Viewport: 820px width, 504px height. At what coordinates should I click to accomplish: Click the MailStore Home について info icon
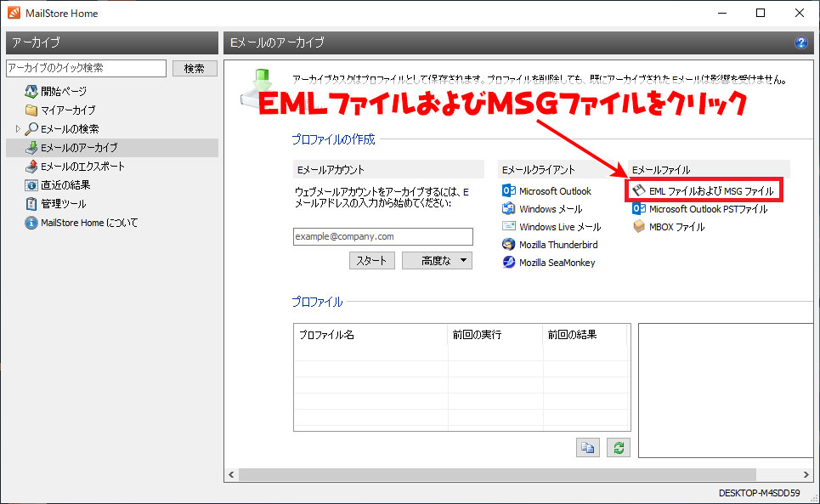pyautogui.click(x=31, y=223)
